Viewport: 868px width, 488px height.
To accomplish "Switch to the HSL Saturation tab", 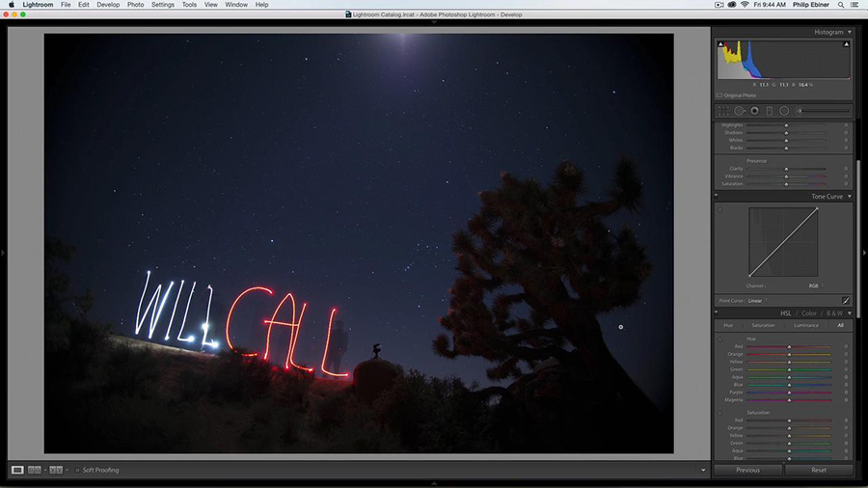I will click(x=763, y=325).
